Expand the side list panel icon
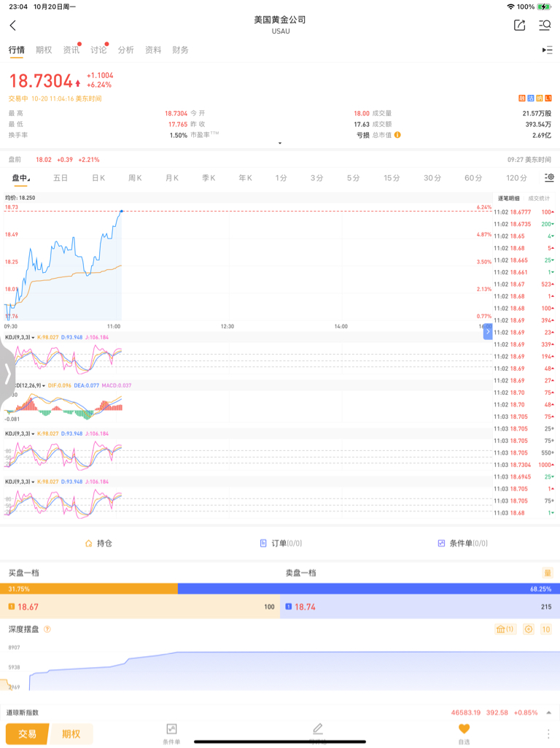 547,50
